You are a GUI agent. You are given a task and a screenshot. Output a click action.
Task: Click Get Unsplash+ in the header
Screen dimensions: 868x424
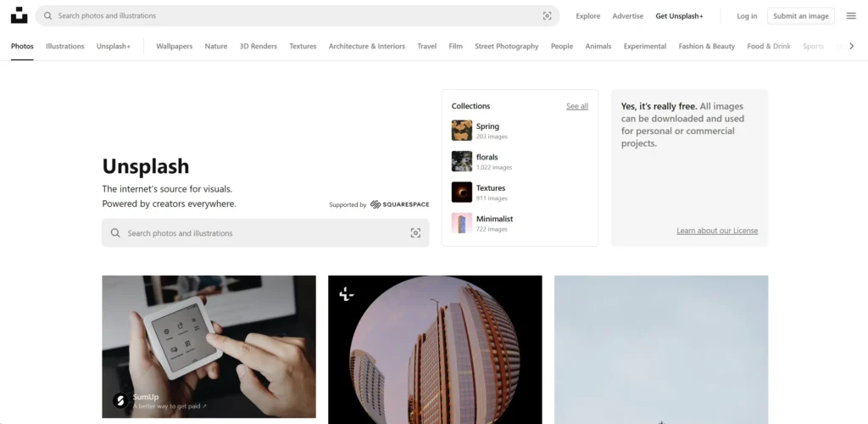[679, 16]
